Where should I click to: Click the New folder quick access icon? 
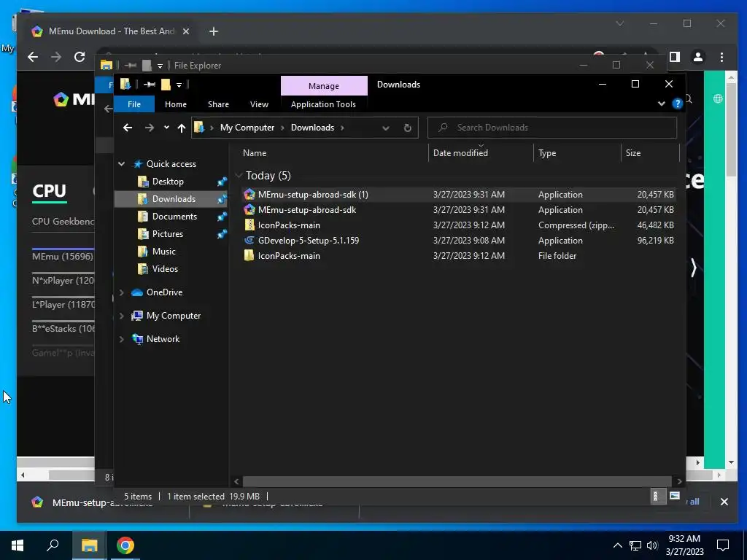pos(166,85)
